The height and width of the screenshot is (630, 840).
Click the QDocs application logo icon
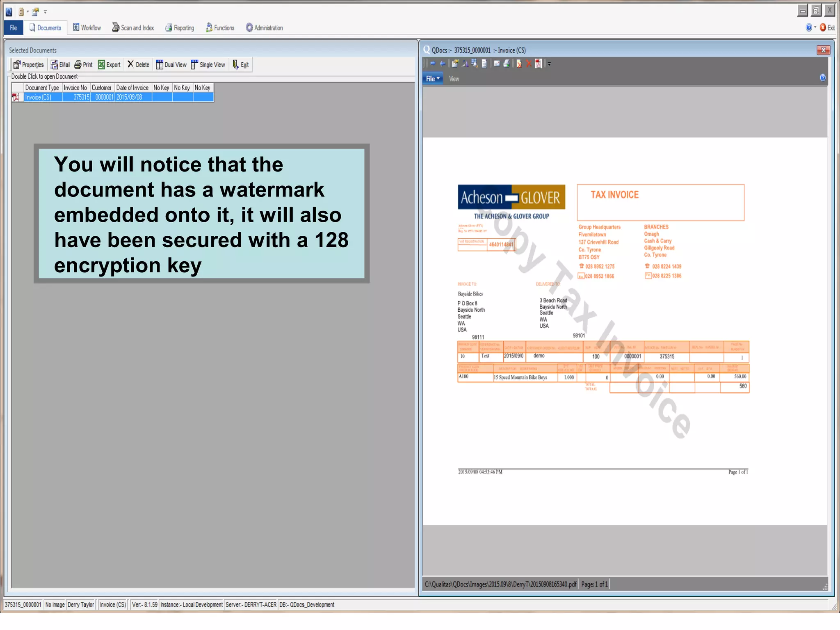click(9, 11)
